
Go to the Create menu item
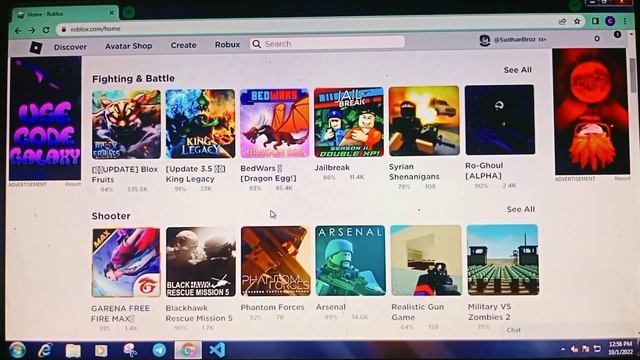point(183,45)
